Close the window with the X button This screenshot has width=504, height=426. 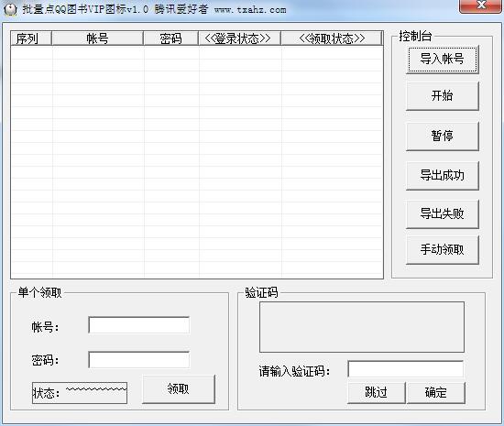tap(480, 5)
